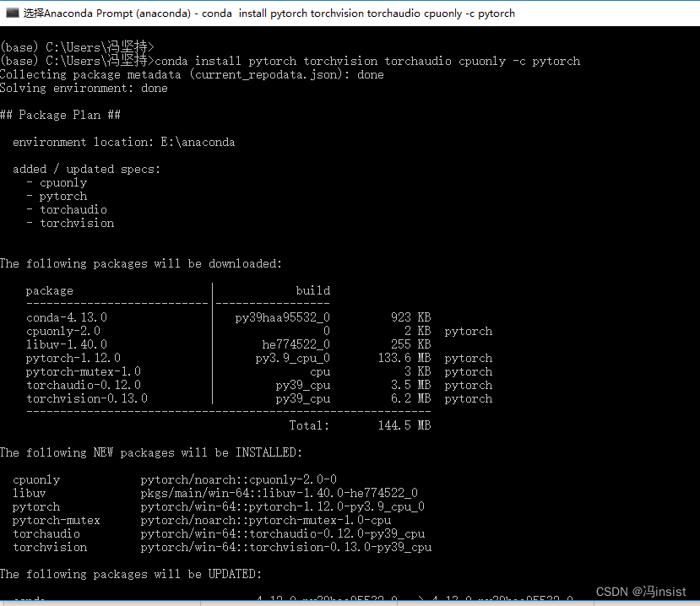The image size is (700, 606).
Task: Click the 'Total:' label
Action: point(309,425)
